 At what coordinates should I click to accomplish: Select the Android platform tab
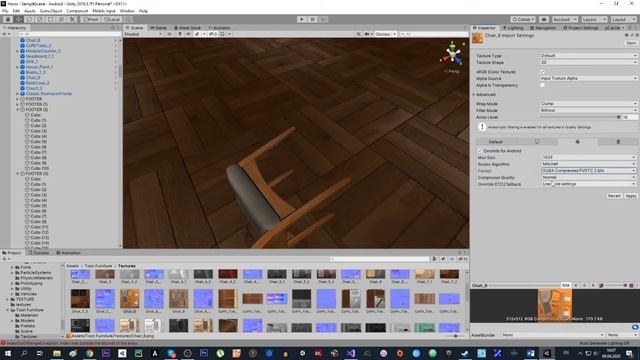[578, 142]
